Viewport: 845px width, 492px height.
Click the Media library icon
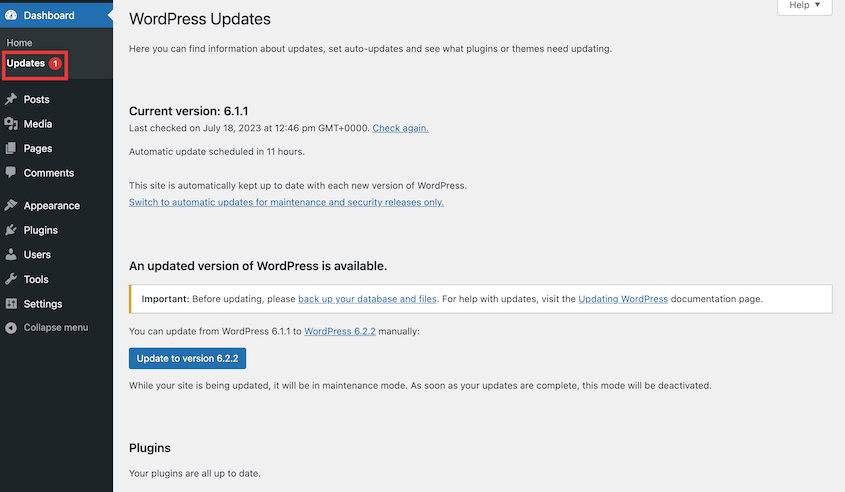pos(11,124)
